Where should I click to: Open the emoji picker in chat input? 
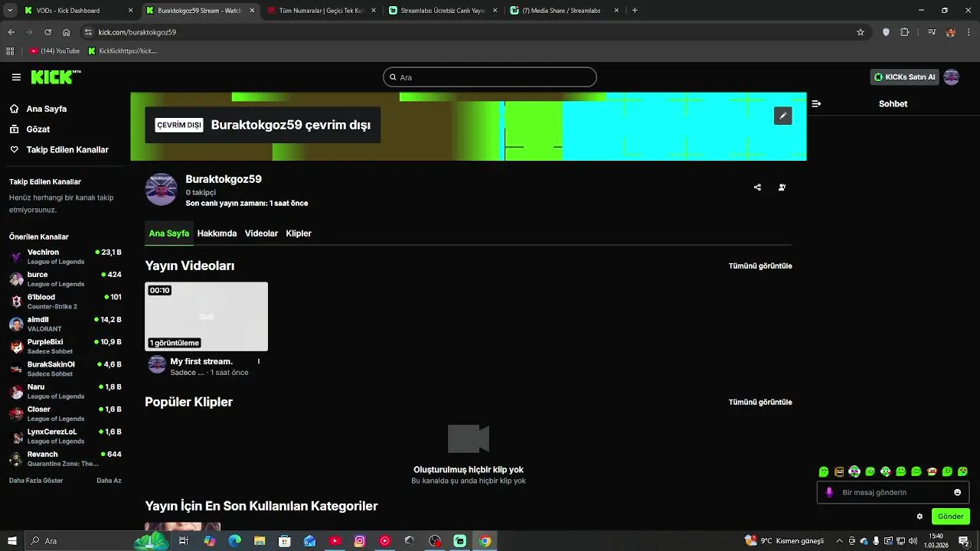pos(957,492)
